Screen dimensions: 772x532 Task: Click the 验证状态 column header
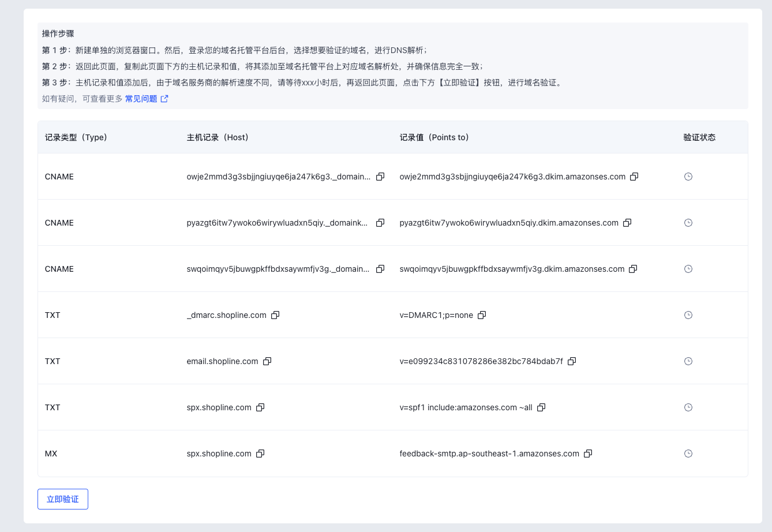[x=699, y=137]
